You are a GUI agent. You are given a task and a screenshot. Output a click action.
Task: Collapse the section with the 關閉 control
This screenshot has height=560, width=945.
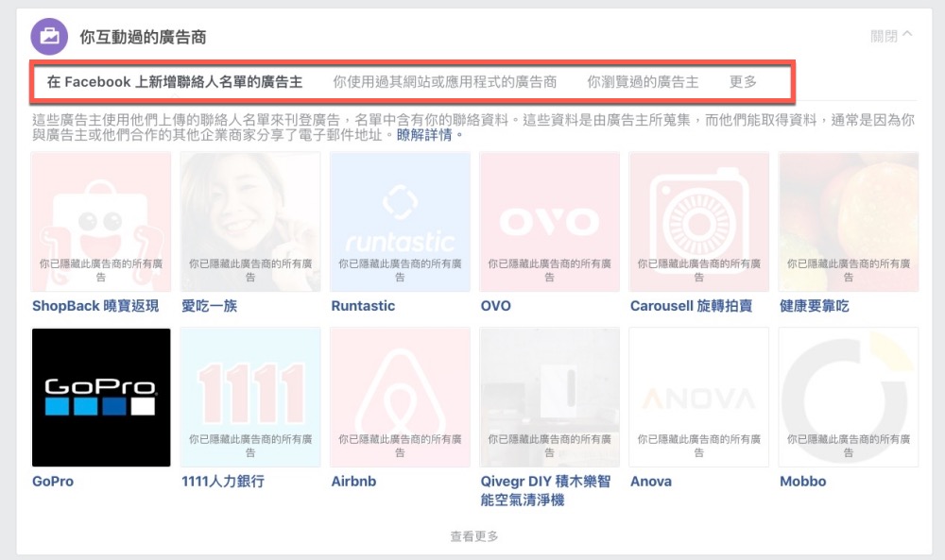click(x=891, y=36)
